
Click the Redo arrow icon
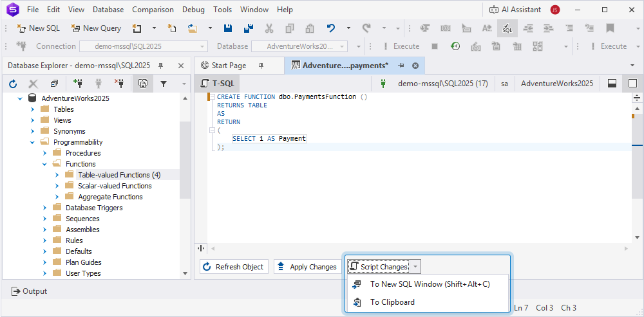point(366,28)
